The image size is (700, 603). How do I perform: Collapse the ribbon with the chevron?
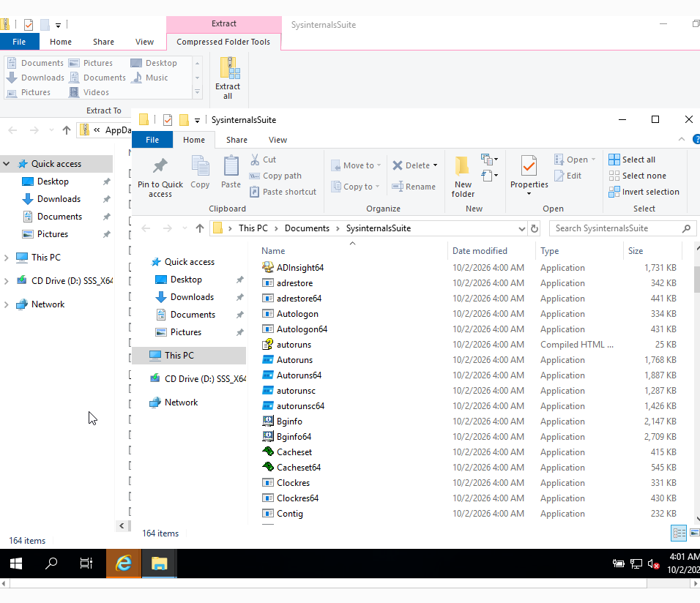coord(681,140)
